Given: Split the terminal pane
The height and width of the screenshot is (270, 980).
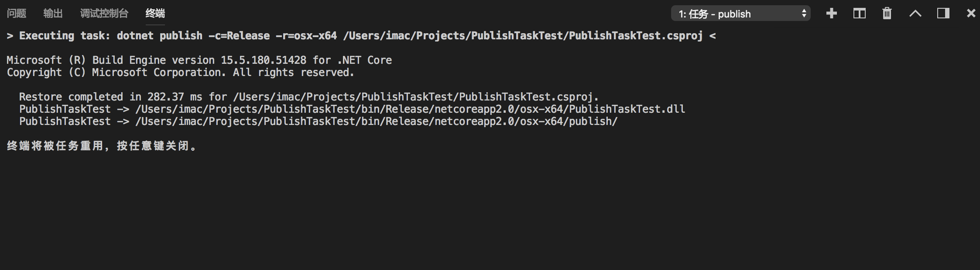Looking at the screenshot, I should pos(860,14).
